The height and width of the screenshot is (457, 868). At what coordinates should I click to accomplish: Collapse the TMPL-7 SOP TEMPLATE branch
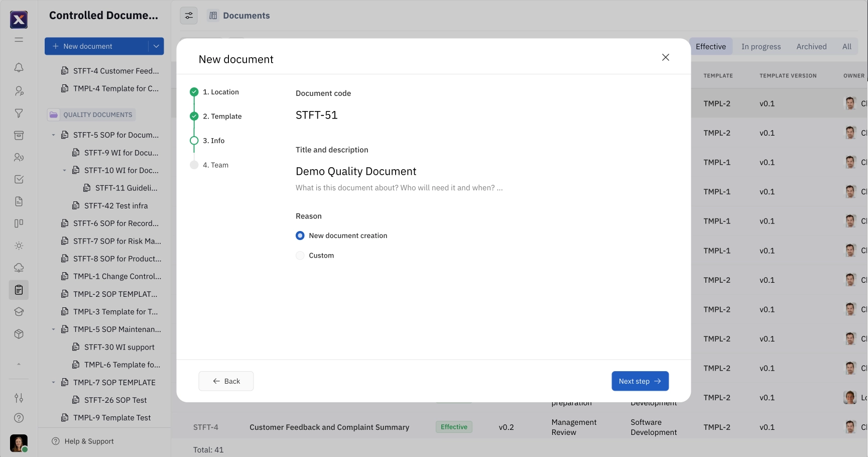pyautogui.click(x=54, y=382)
